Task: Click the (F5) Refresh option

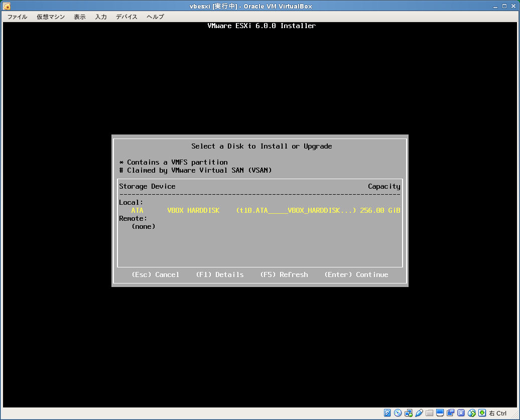Action: point(284,274)
